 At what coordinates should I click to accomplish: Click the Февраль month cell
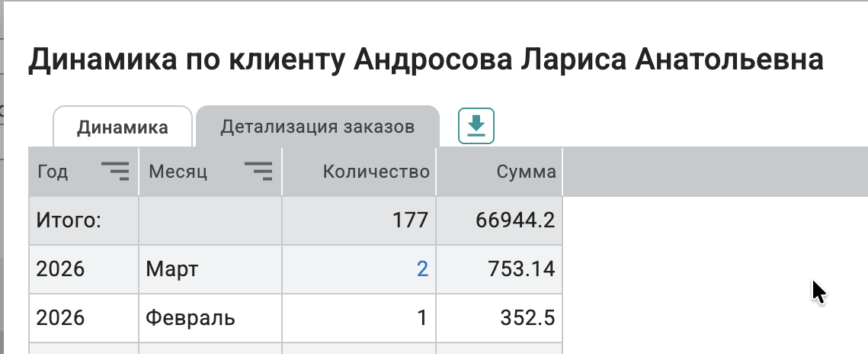(191, 317)
